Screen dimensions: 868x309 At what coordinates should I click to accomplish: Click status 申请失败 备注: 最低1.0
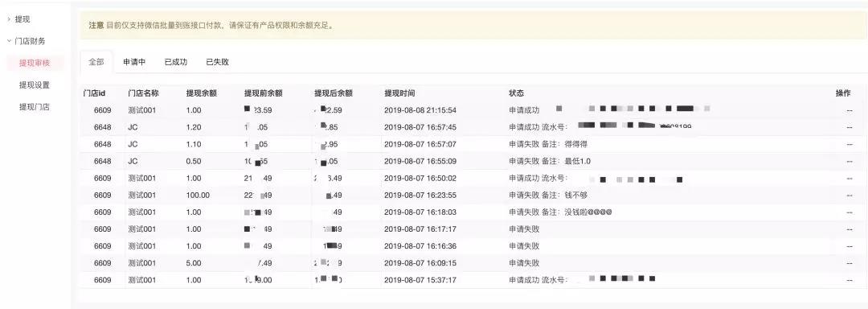click(x=550, y=161)
